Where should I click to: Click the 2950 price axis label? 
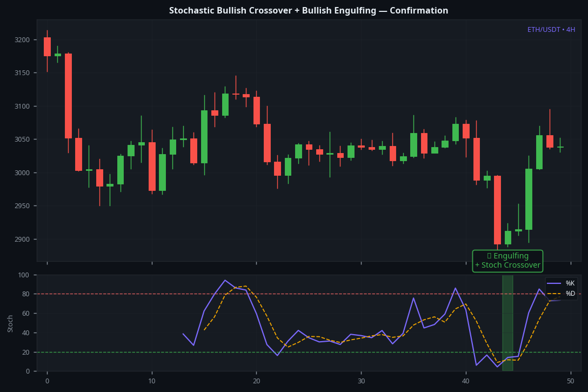point(22,205)
